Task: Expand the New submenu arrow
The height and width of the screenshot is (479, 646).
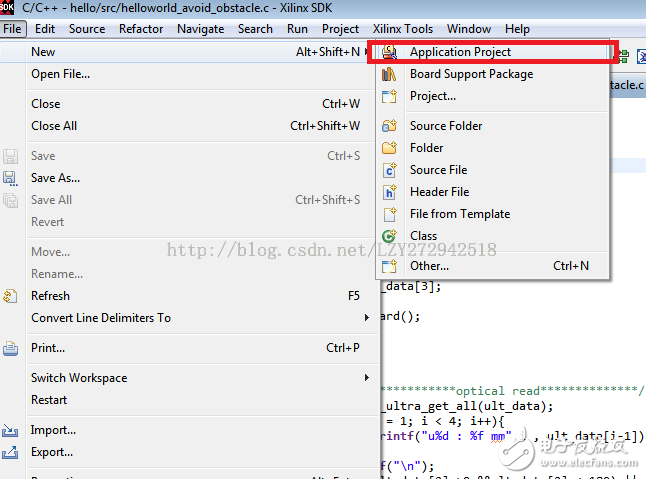Action: [367, 52]
